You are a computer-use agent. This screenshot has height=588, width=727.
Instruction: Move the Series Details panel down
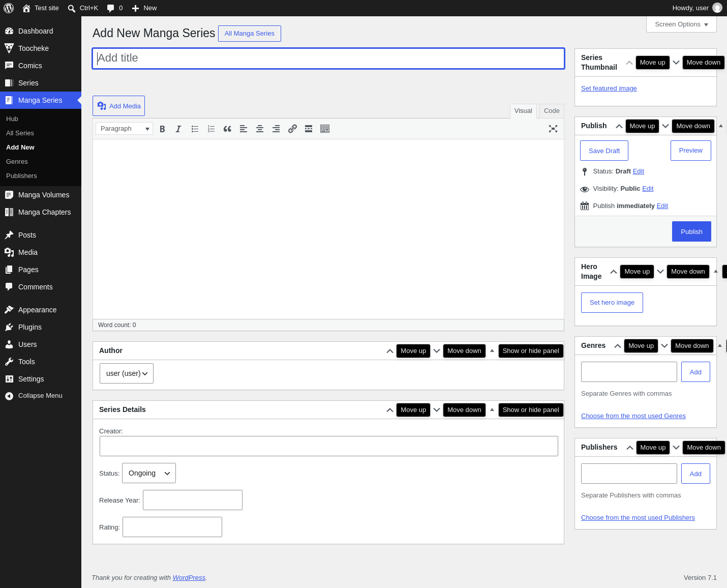[x=437, y=410]
